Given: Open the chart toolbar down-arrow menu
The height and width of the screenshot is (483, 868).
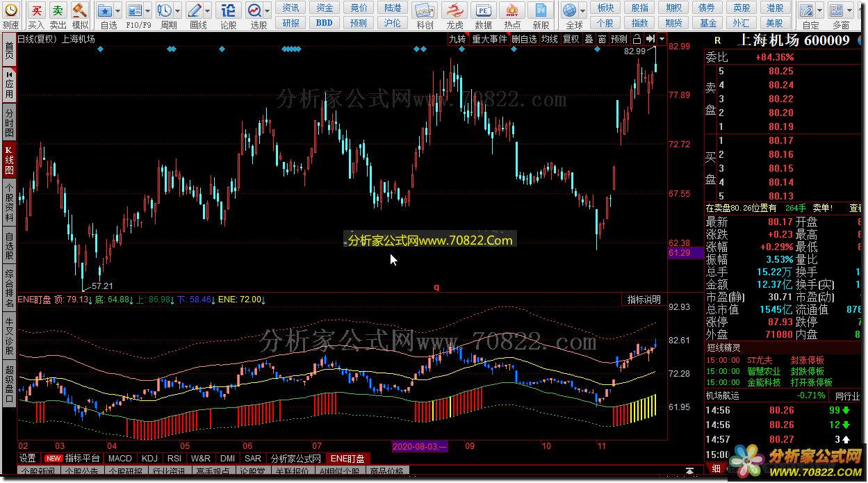Looking at the screenshot, I should (x=662, y=39).
